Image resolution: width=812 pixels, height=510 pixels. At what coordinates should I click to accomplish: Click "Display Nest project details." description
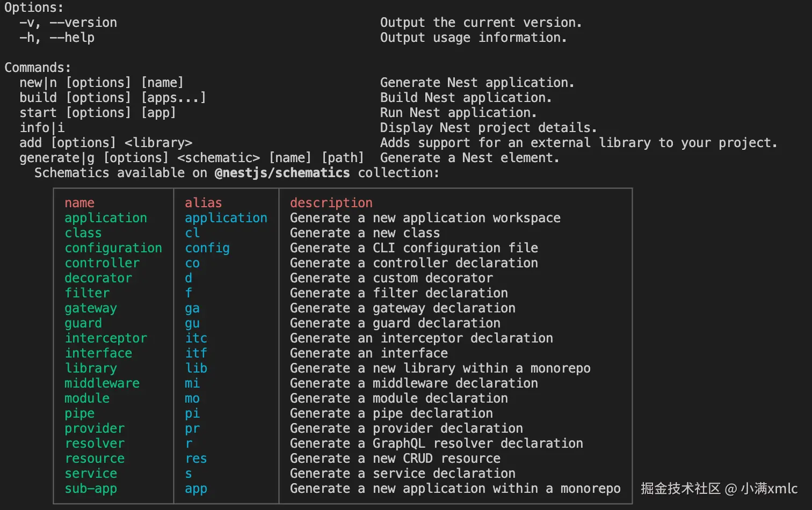pos(488,128)
